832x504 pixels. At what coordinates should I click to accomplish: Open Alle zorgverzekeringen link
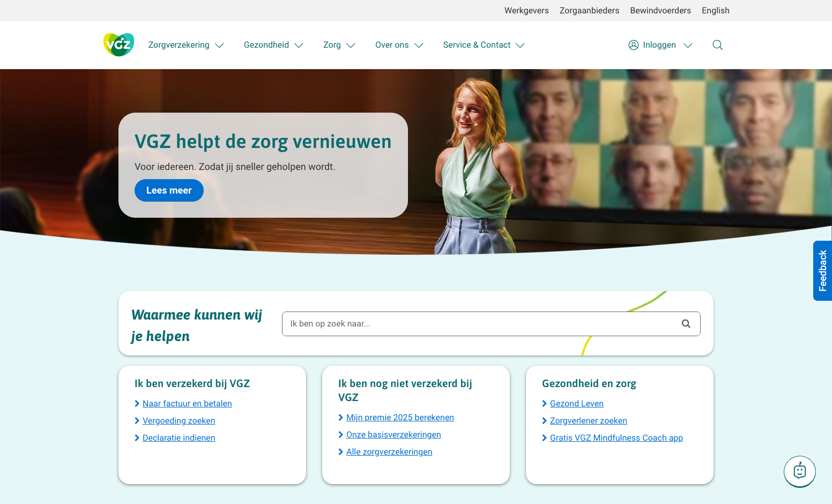pyautogui.click(x=389, y=452)
